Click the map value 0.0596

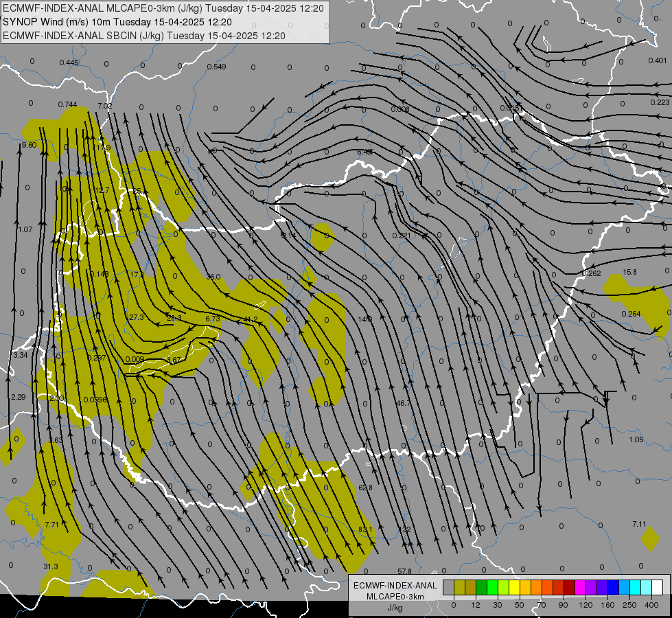point(95,399)
